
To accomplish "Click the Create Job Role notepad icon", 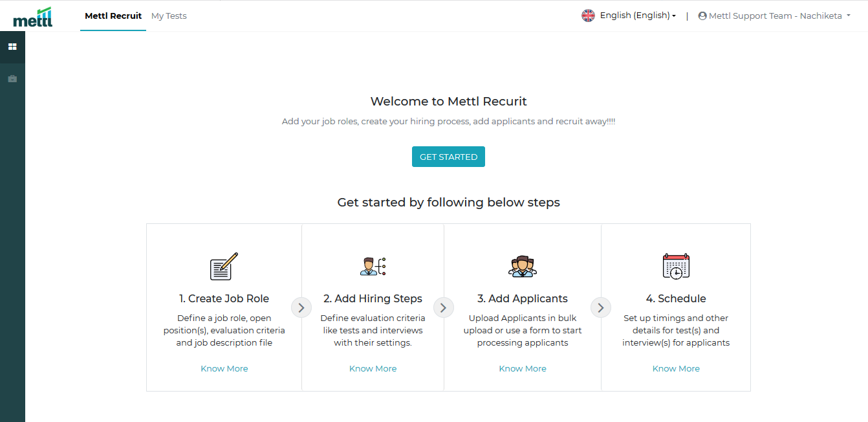I will pos(224,266).
